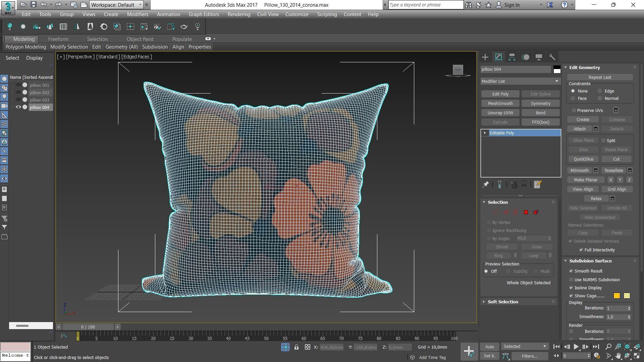Click the Unwrap UVW button

pyautogui.click(x=500, y=113)
